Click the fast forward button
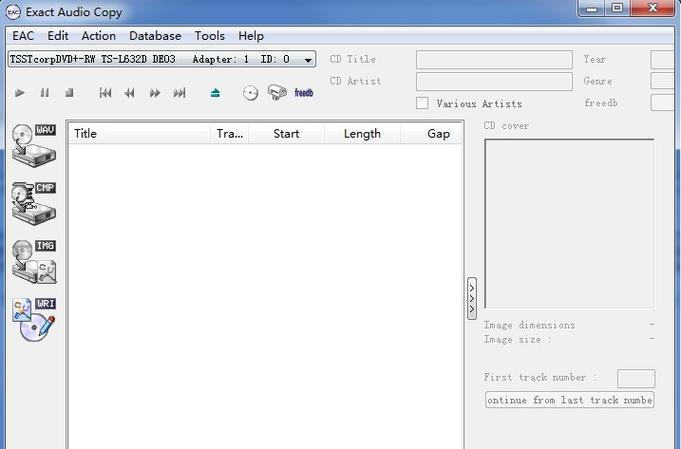This screenshot has height=449, width=681. pyautogui.click(x=155, y=93)
